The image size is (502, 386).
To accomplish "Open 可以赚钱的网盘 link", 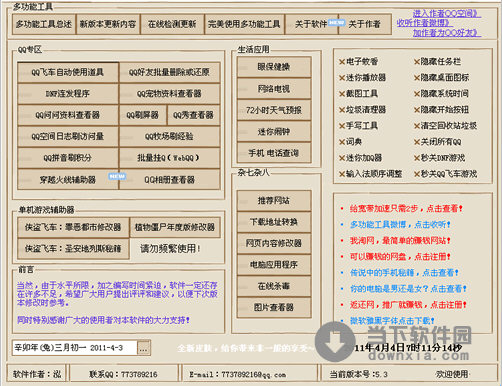I will (x=400, y=257).
